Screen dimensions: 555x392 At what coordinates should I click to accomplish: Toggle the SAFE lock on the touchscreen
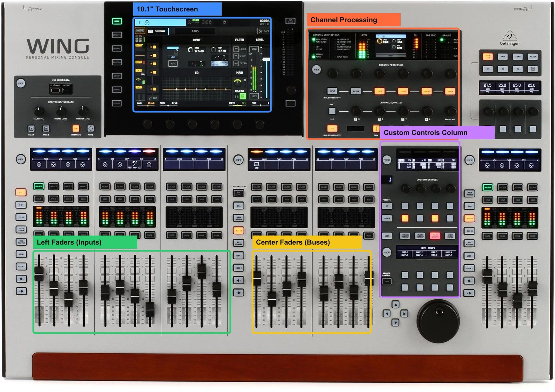tap(264, 31)
